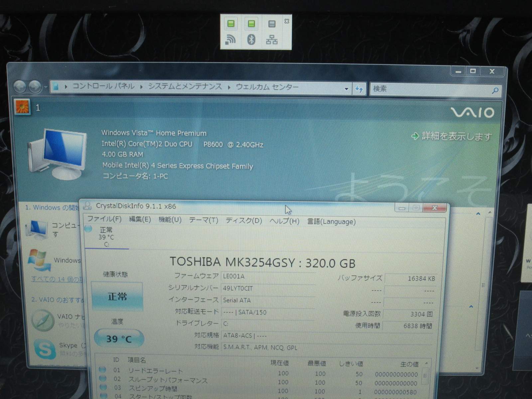Click the computer monitor image in Welcome Center

pyautogui.click(x=57, y=154)
